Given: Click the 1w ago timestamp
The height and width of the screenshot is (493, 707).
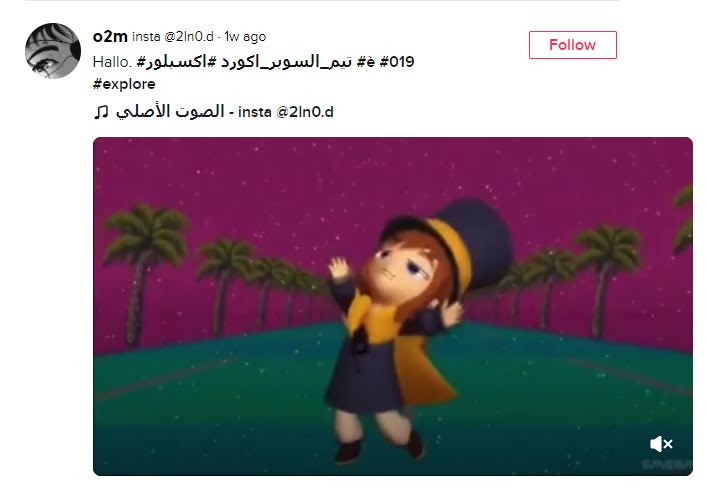Looking at the screenshot, I should 245,37.
